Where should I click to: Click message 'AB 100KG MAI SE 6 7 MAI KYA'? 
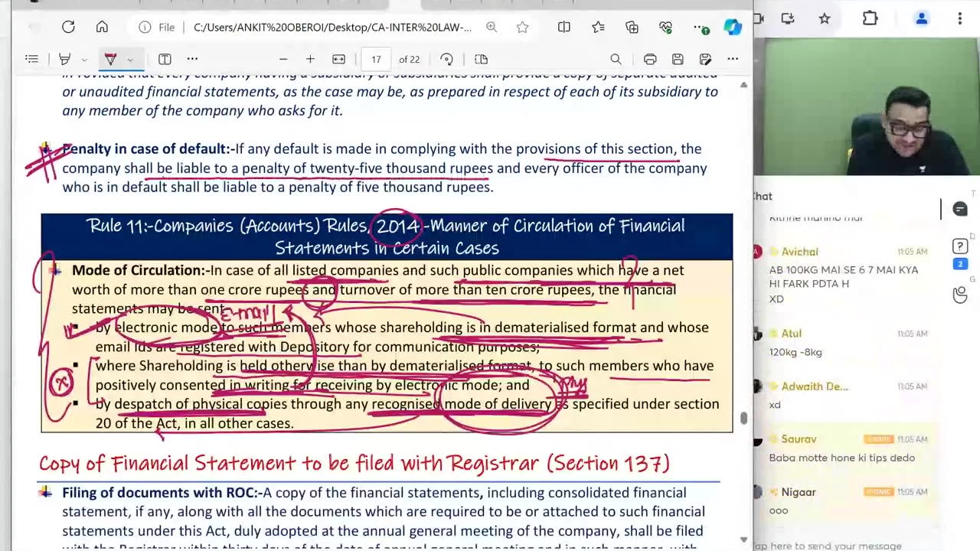coord(844,270)
